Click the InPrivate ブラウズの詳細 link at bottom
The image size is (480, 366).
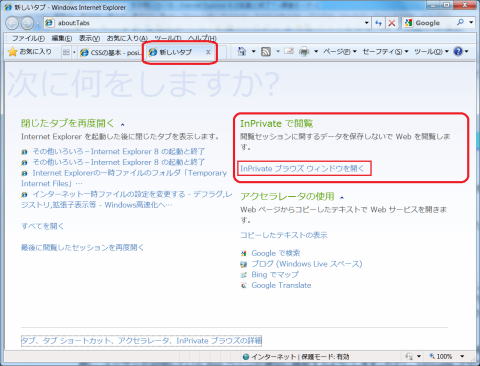coord(142,341)
